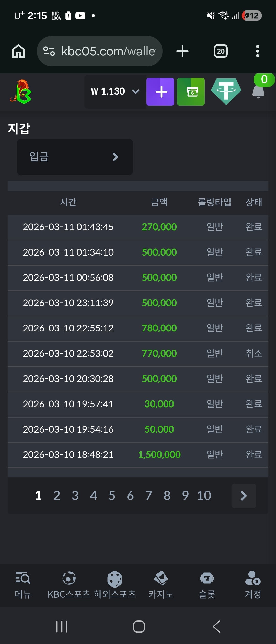Expand the 입금 transaction type selector
The height and width of the screenshot is (644, 276).
point(75,157)
